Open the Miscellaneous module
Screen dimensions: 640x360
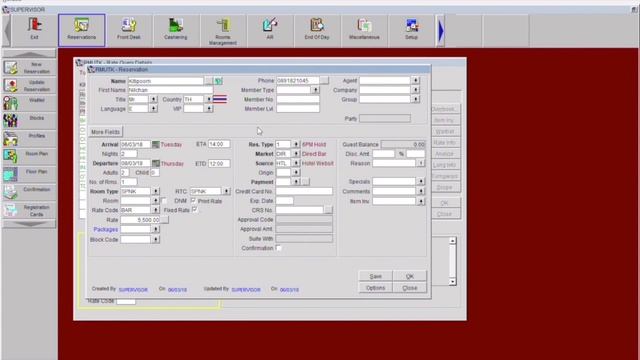(x=364, y=30)
